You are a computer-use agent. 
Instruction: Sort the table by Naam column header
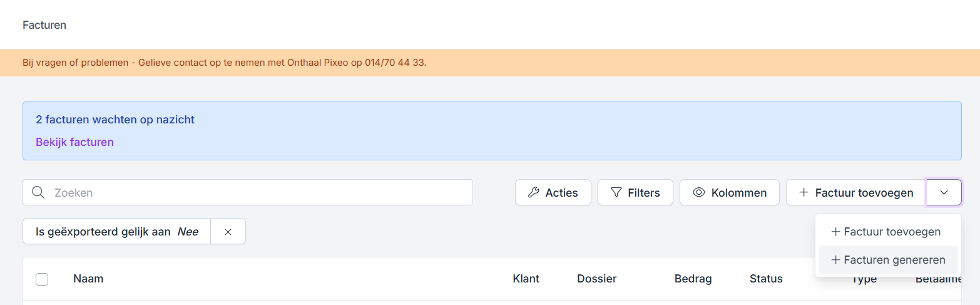(x=88, y=279)
